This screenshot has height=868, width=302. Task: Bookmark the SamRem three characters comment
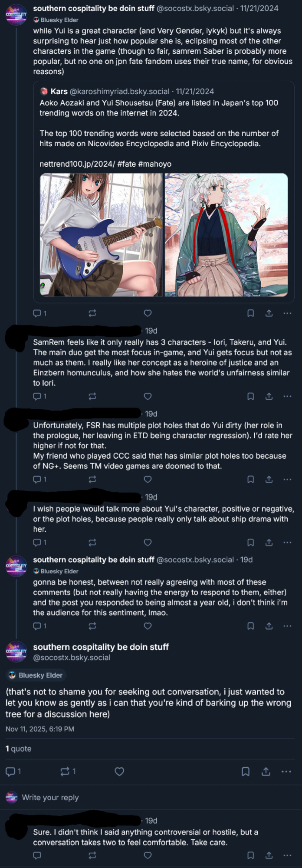point(250,396)
